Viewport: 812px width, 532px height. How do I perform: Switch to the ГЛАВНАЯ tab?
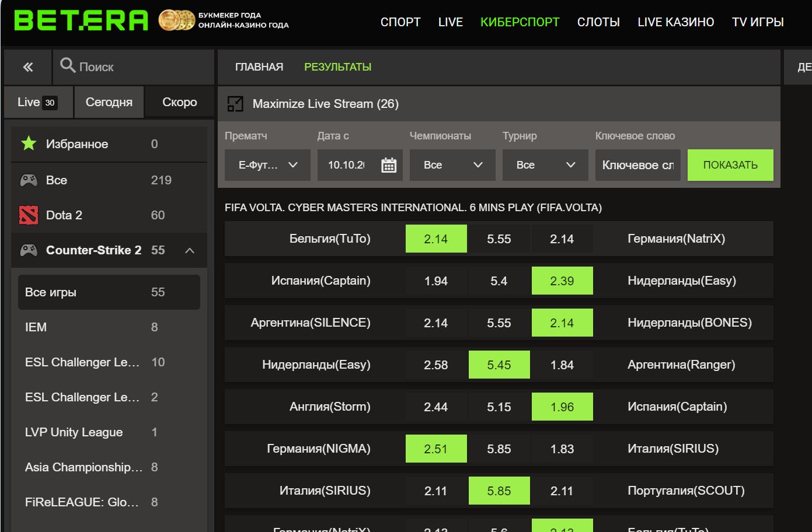(x=259, y=67)
